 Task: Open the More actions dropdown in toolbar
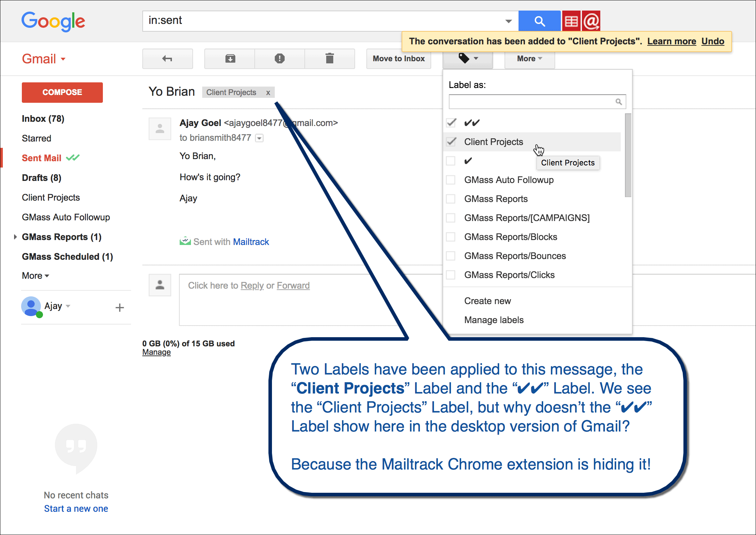529,59
